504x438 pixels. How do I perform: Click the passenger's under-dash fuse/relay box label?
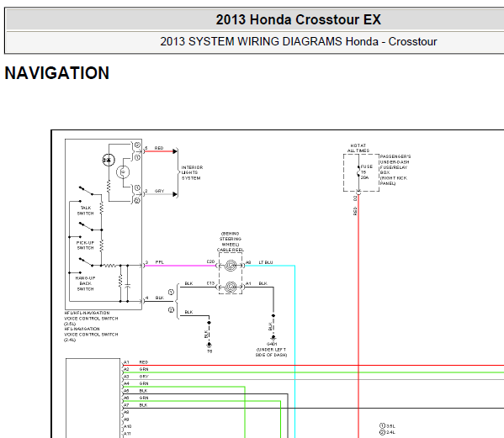[x=395, y=170]
